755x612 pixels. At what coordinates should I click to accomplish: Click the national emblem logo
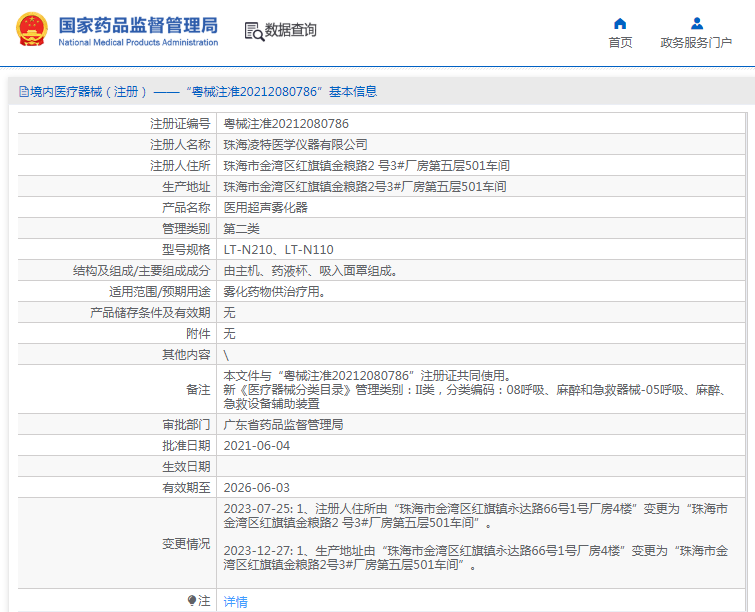(32, 29)
